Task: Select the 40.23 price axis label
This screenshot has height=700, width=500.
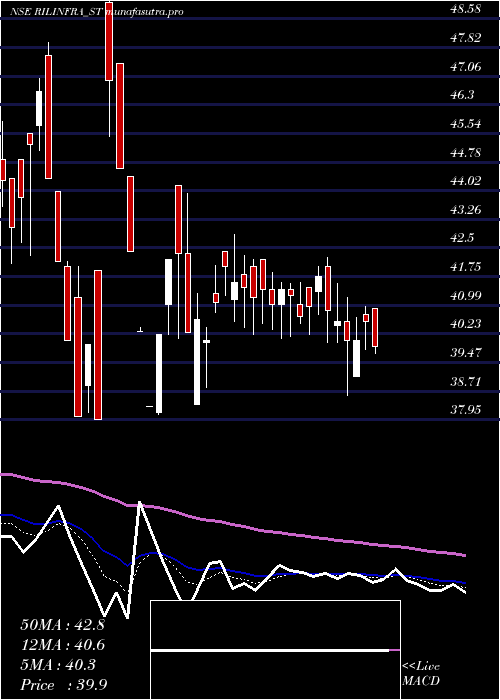Action: [466, 324]
